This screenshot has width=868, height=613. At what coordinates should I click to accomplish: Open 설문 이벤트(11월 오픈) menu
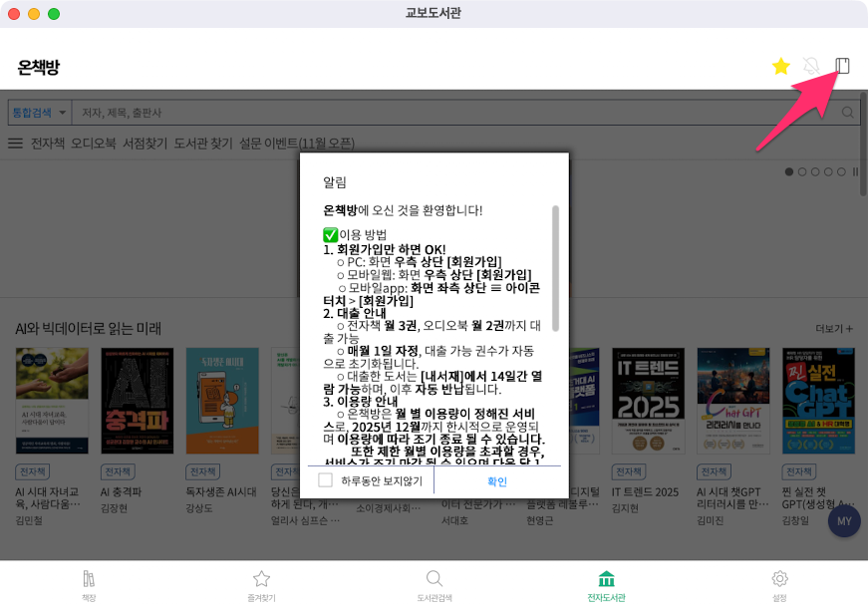tap(297, 144)
